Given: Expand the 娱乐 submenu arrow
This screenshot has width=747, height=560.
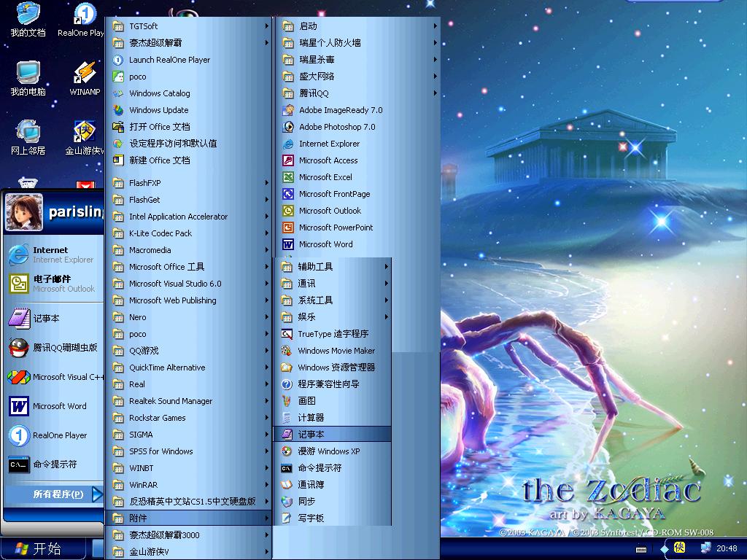Looking at the screenshot, I should [x=387, y=317].
